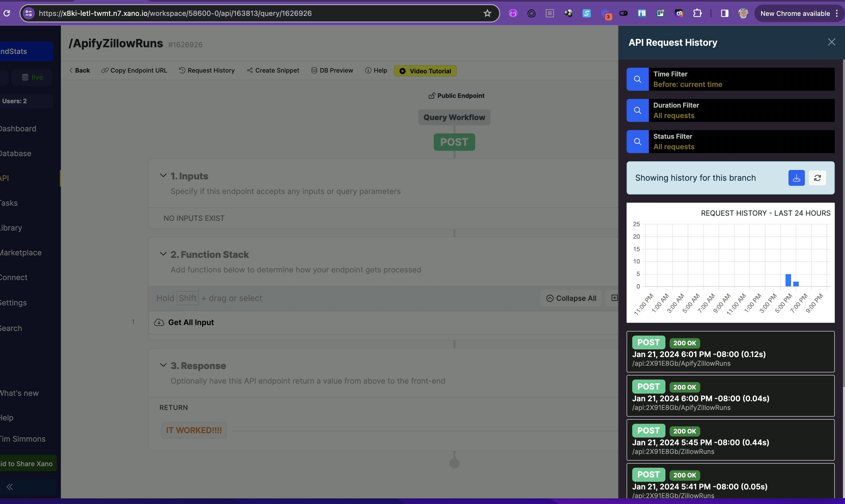Open the Chrome extensions puzzle icon
845x504 pixels.
click(x=697, y=13)
